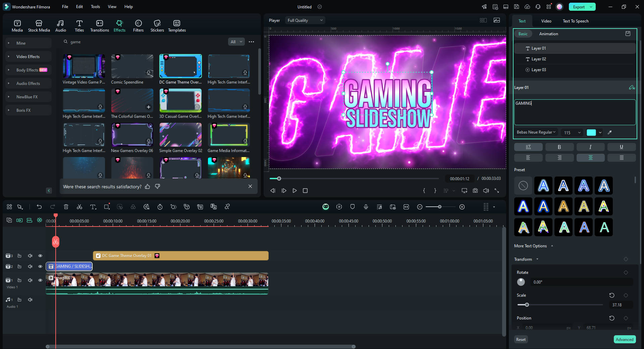644x349 pixels.
Task: Click the Export button
Action: 579,7
